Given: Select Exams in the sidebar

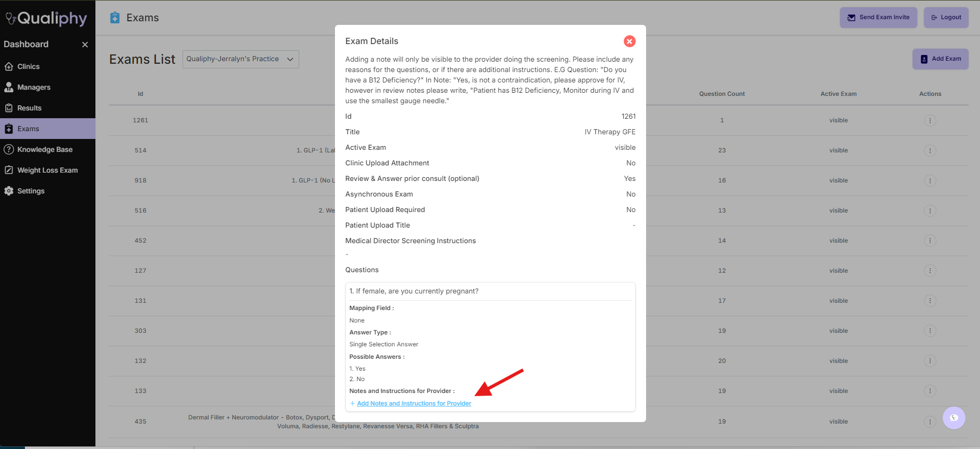Looking at the screenshot, I should click(28, 129).
